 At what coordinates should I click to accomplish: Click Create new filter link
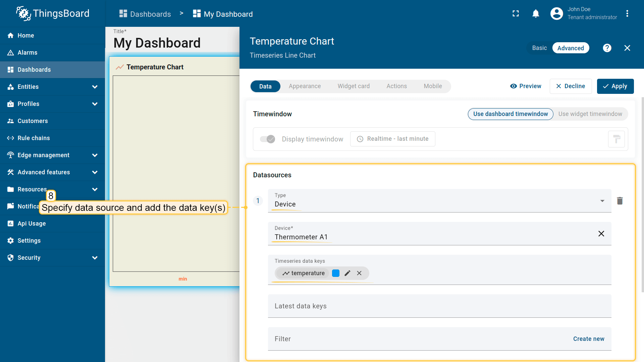tap(588, 339)
